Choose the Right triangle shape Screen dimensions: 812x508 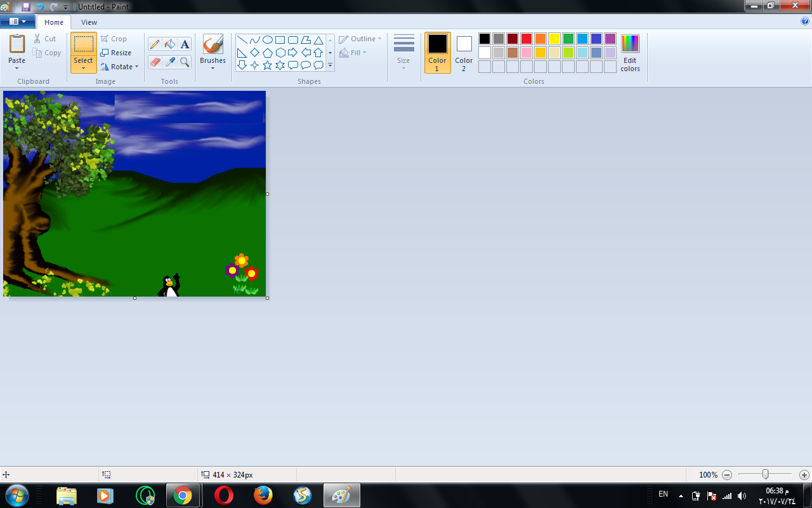[242, 53]
